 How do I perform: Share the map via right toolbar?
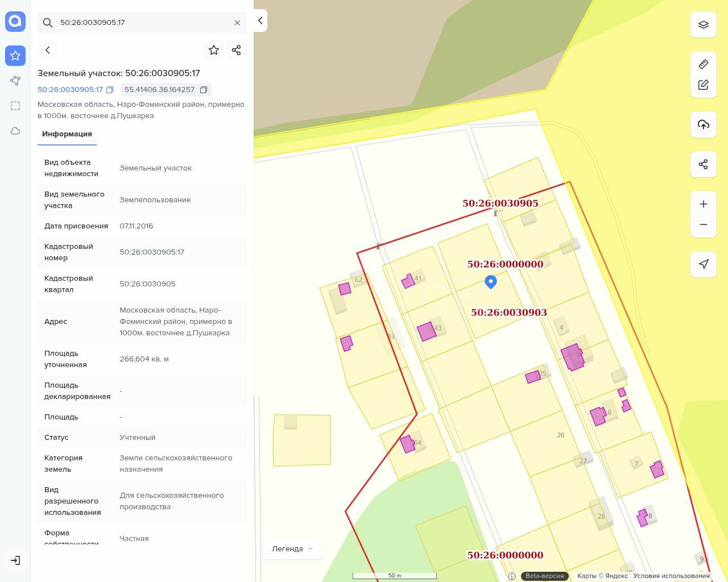pos(704,164)
